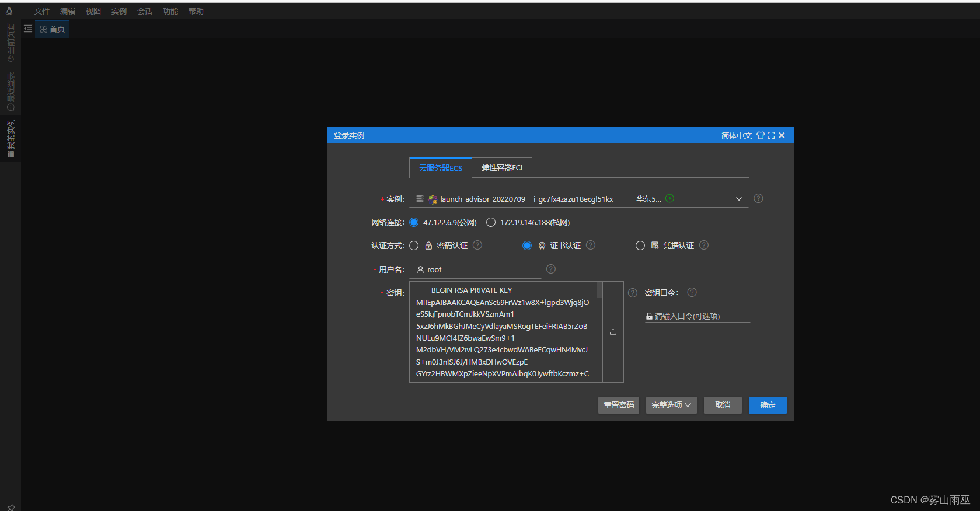Click the lock icon in passphrase field
Viewport: 980px width, 511px height.
[649, 316]
